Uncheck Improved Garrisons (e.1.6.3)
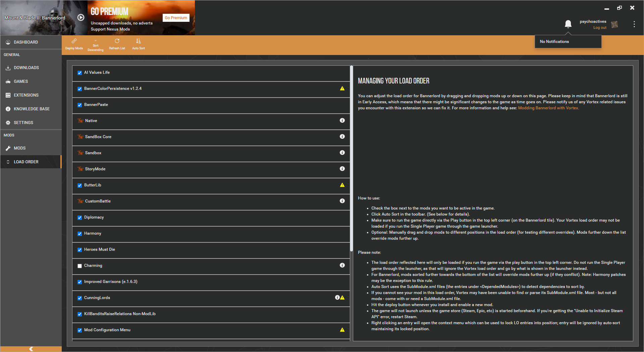The width and height of the screenshot is (644, 352). [x=79, y=282]
